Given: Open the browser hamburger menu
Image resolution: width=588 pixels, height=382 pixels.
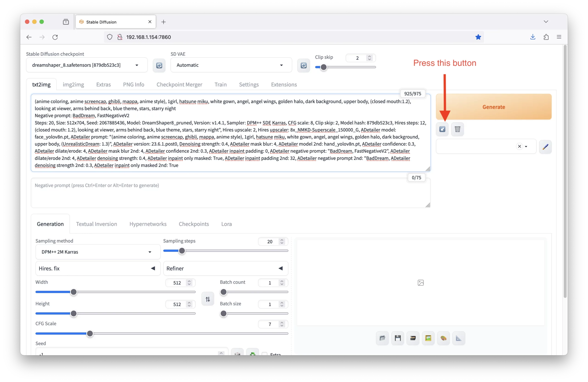Looking at the screenshot, I should coord(559,37).
